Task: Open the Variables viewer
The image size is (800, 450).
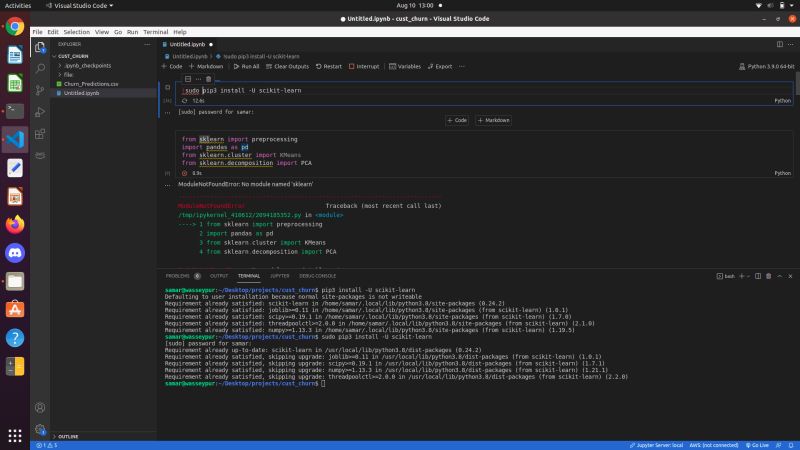Action: pyautogui.click(x=405, y=66)
